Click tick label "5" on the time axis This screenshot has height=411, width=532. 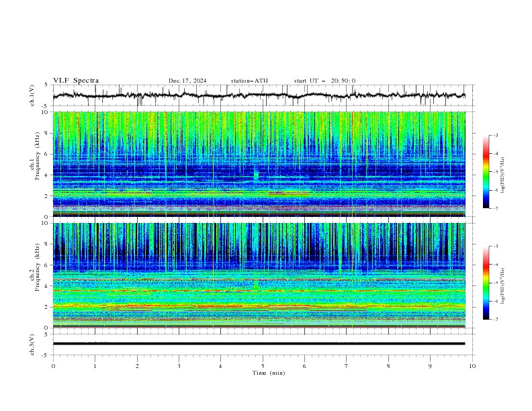[263, 366]
